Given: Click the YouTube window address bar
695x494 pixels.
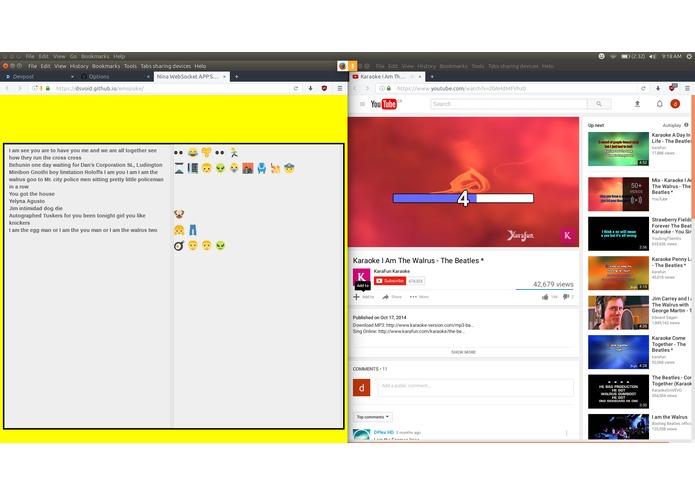Looking at the screenshot, I should click(516, 89).
